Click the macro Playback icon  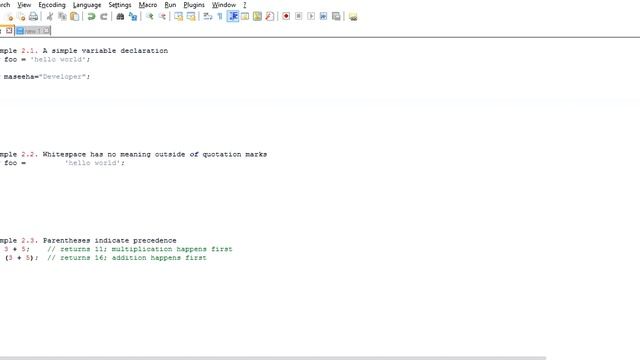[x=311, y=17]
